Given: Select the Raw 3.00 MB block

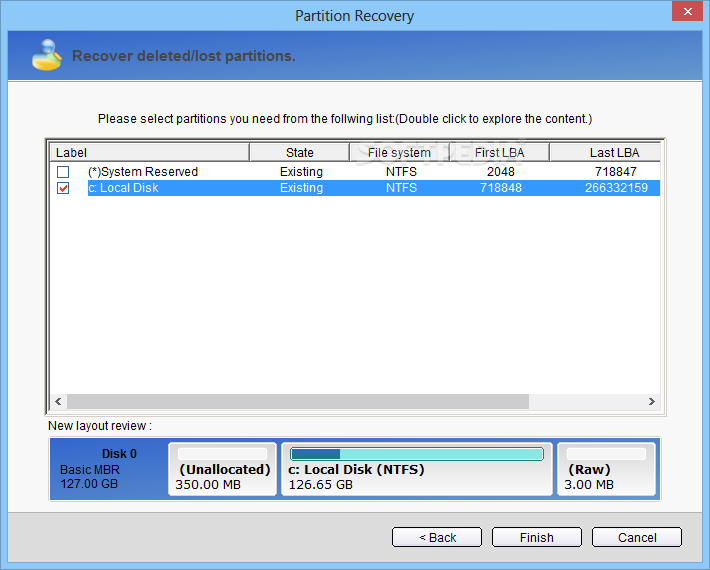Looking at the screenshot, I should click(606, 469).
